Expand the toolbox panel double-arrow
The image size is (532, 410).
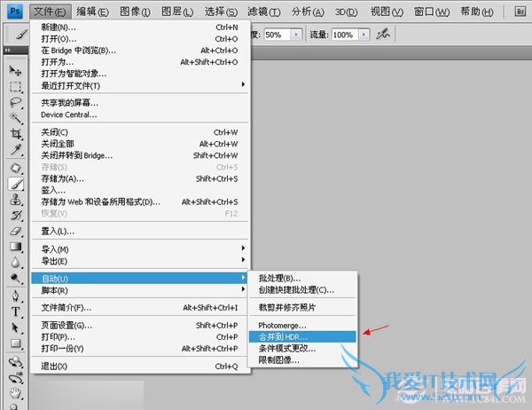[x=7, y=51]
